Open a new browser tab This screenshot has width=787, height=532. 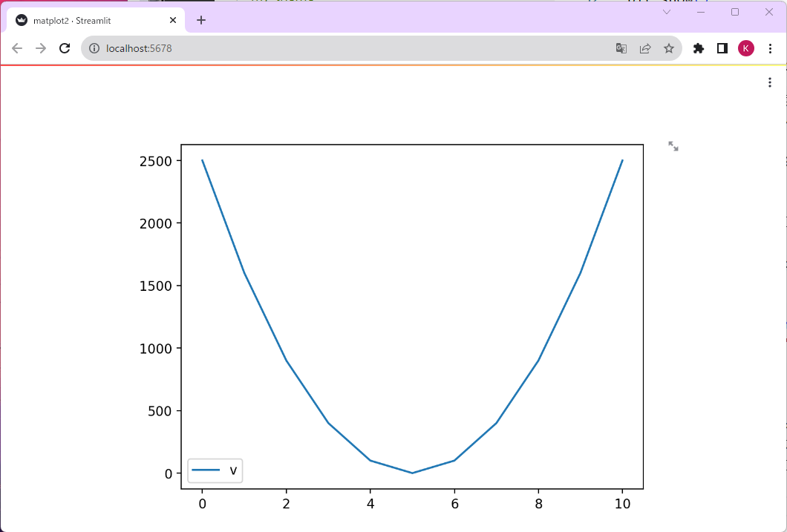(200, 20)
